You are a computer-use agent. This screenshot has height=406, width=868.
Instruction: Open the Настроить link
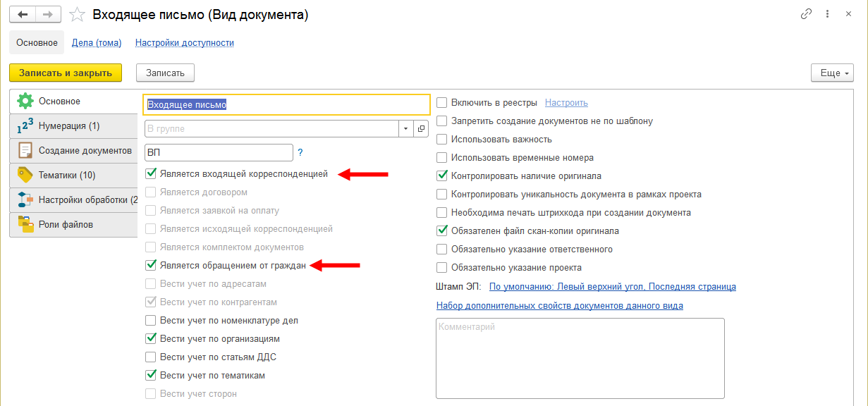pos(566,103)
